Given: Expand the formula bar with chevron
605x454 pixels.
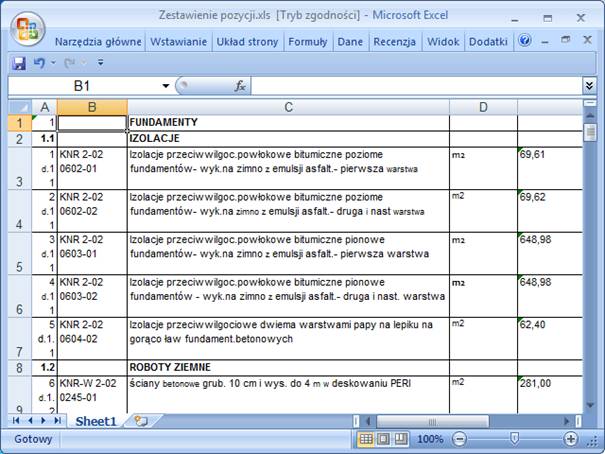Looking at the screenshot, I should point(589,87).
